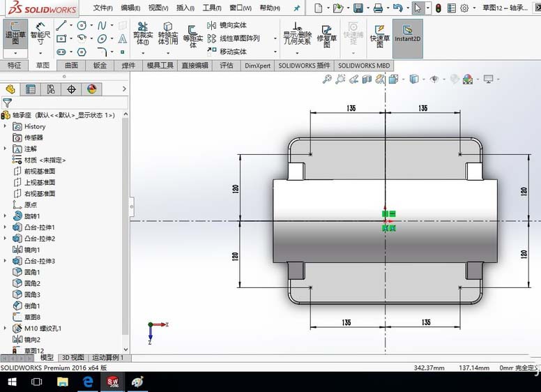The width and height of the screenshot is (541, 392).
Task: Click Mirror Entities (镜向实体)
Action: click(x=227, y=25)
